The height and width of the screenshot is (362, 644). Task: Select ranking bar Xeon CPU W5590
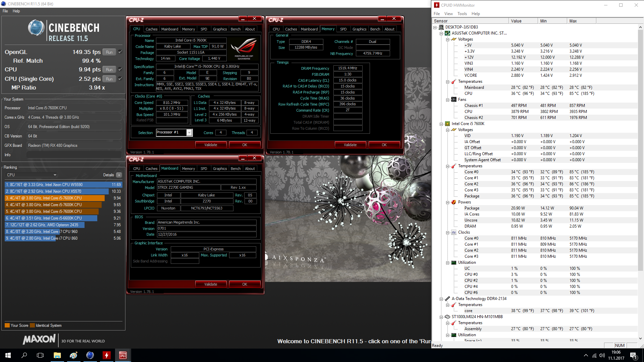point(63,185)
